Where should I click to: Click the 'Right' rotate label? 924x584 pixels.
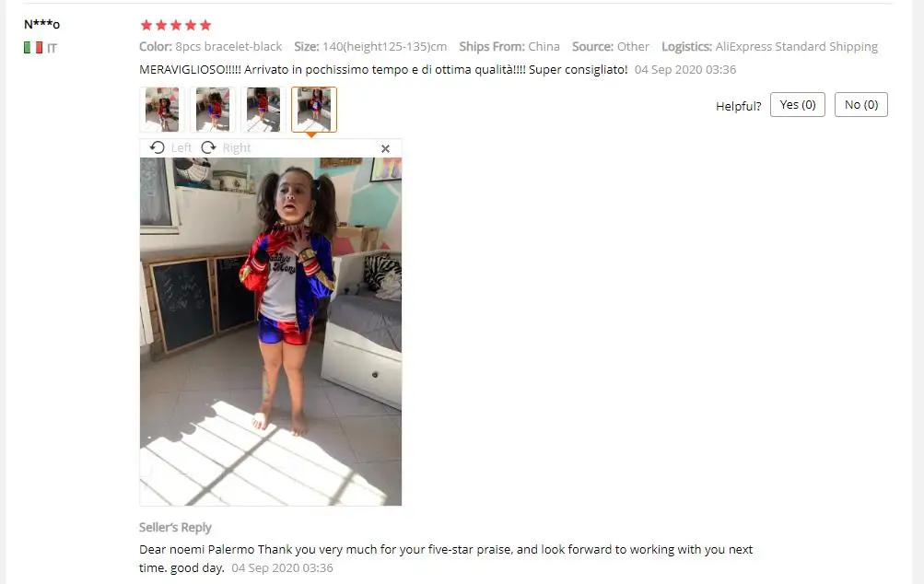point(237,148)
